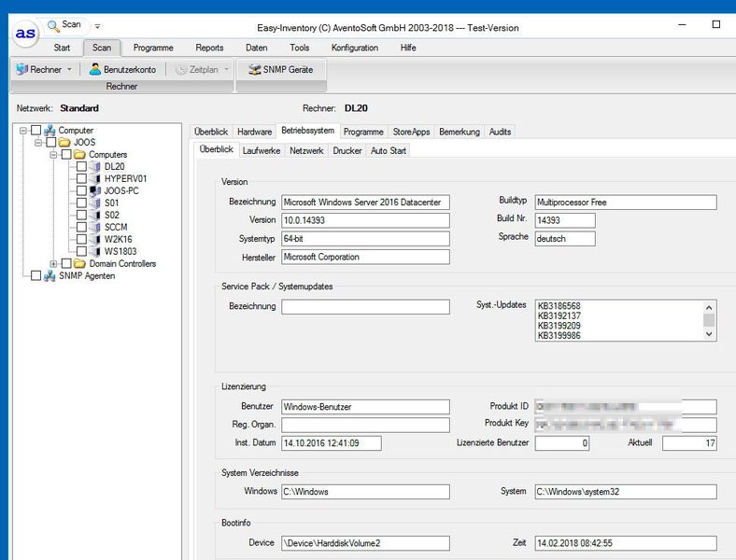736x560 pixels.
Task: Click the S01 server icon
Action: click(x=95, y=203)
